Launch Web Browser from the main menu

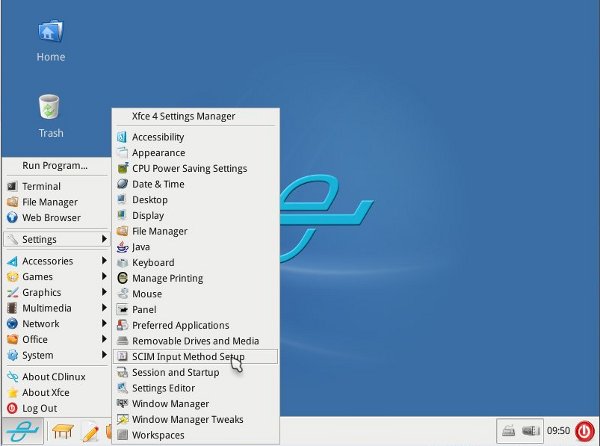[57, 218]
